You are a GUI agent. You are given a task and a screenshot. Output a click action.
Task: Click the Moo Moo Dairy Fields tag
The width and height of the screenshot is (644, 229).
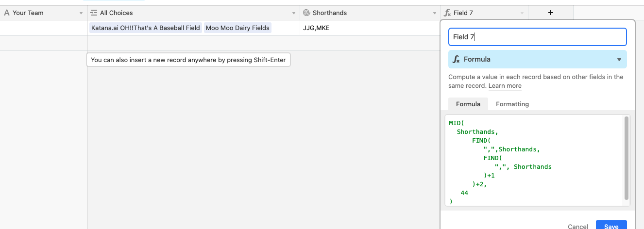(x=237, y=28)
